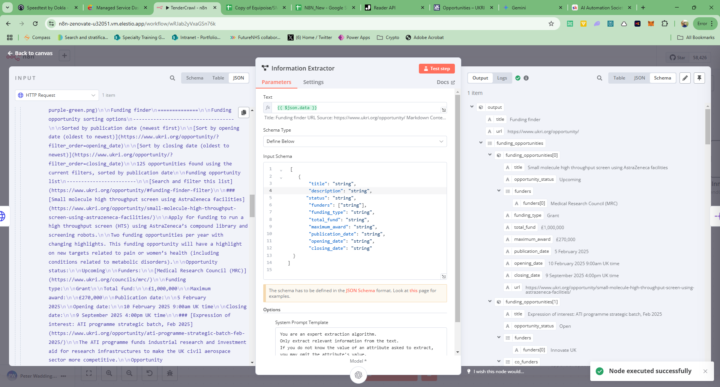Screen dimensions: 720x387
Task: Open the Power Apps bookmark
Action: (354, 37)
